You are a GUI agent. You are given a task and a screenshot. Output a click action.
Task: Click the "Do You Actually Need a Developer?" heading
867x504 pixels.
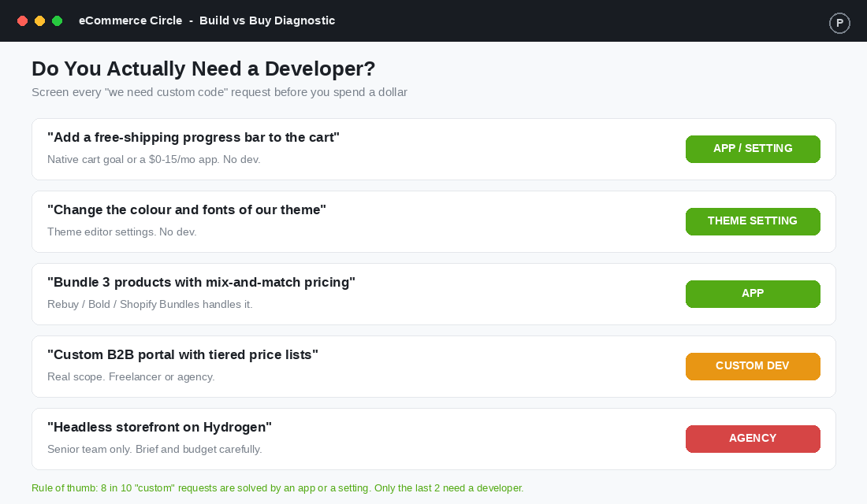click(x=203, y=69)
